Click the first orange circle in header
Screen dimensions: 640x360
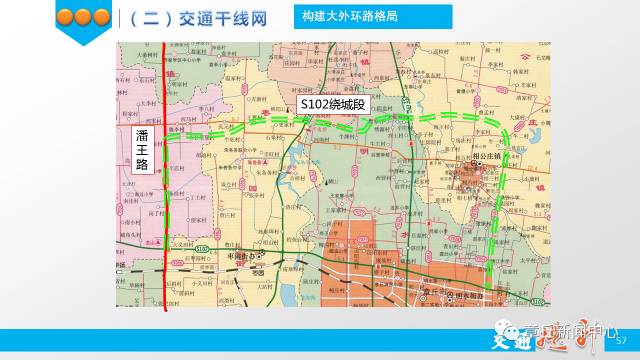[65, 17]
